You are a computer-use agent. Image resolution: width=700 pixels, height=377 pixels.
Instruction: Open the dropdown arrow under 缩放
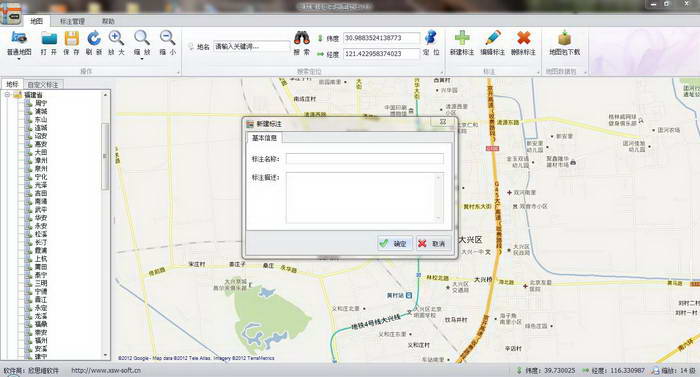142,59
